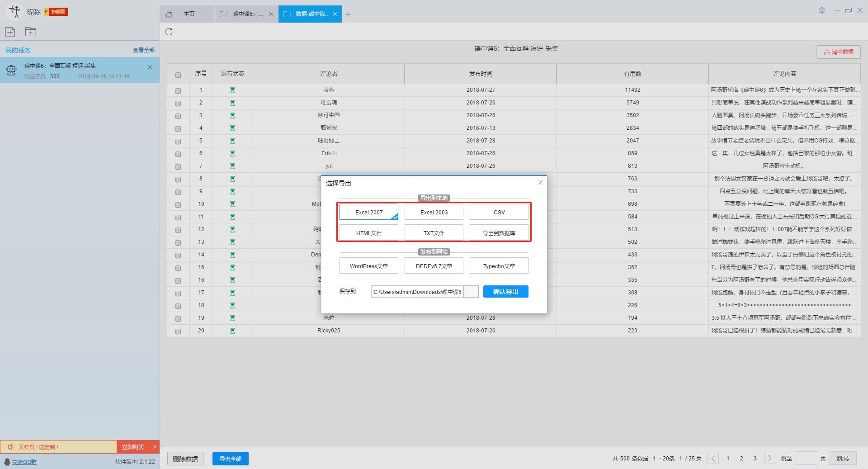Browse save path with ellipsis button
The height and width of the screenshot is (469, 868).
471,292
